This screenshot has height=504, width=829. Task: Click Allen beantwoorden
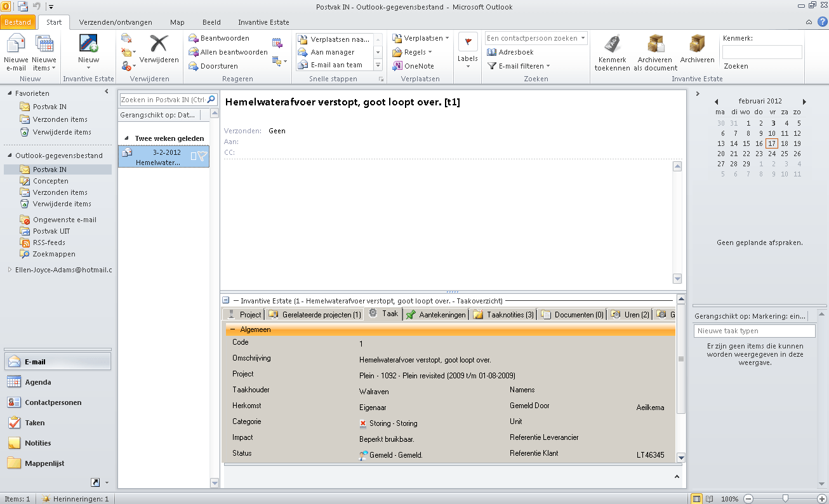coord(228,52)
